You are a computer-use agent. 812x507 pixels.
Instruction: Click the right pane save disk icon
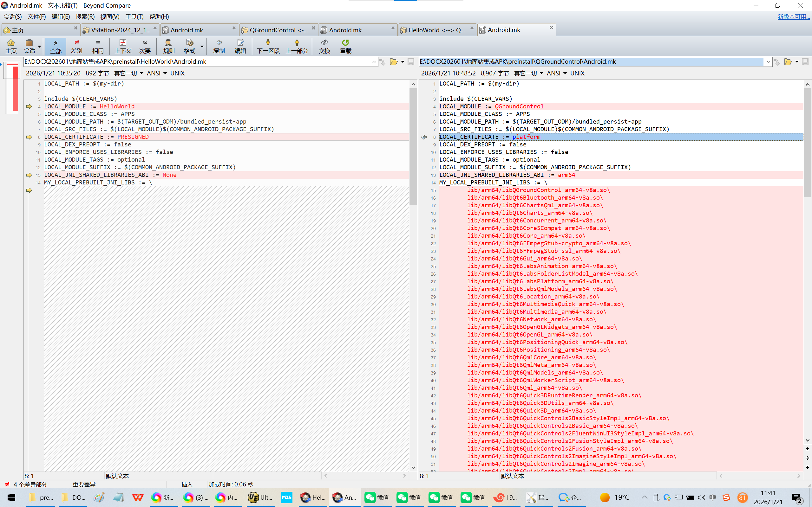[x=805, y=62]
